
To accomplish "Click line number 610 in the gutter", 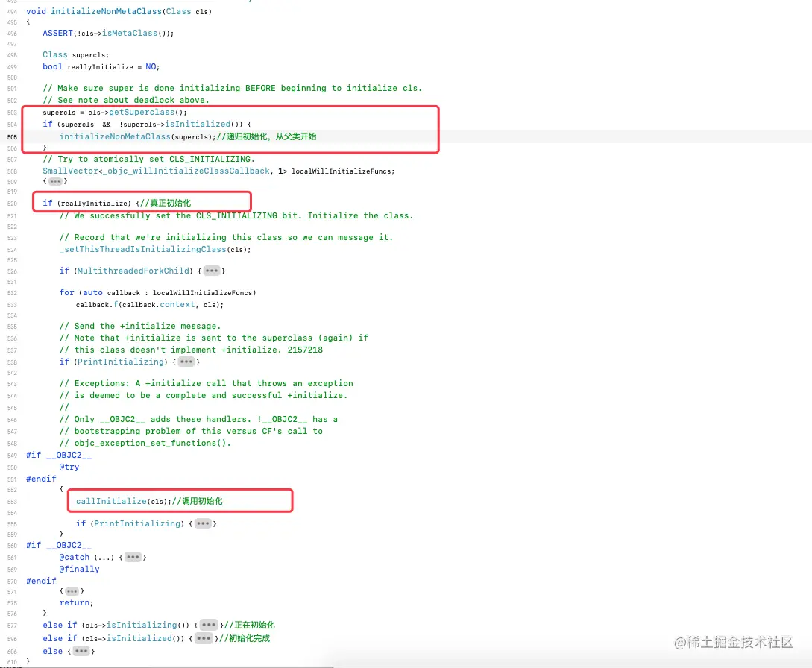I will pos(13,662).
